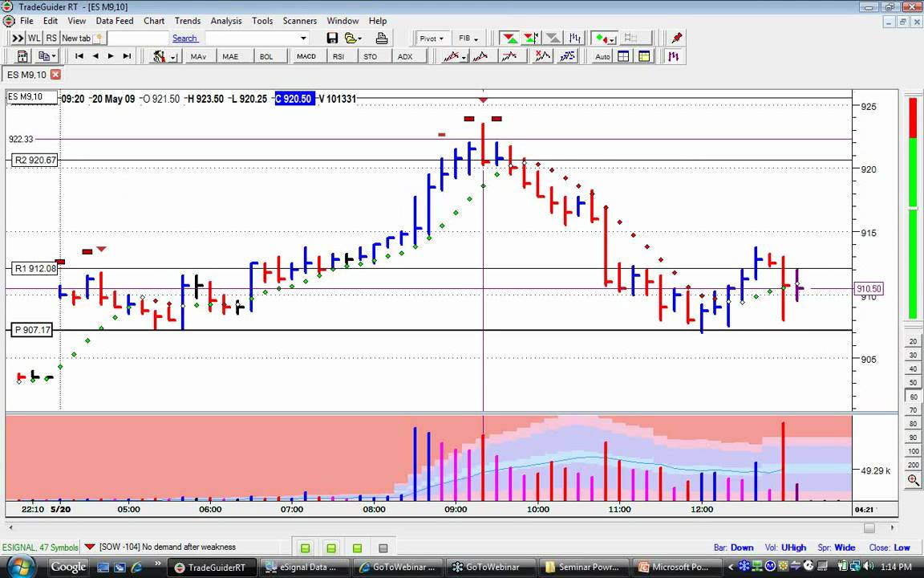Select the ES M9,10 chart tab
The height and width of the screenshot is (578, 924).
[26, 75]
